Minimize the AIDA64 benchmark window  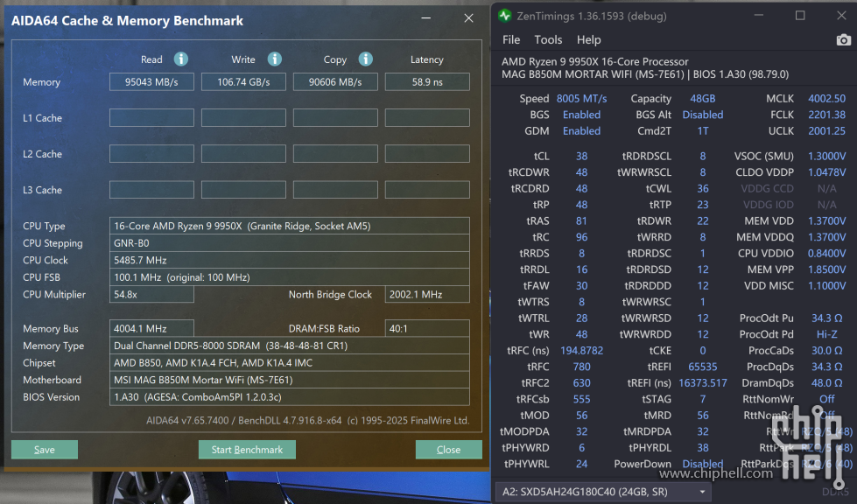[426, 18]
